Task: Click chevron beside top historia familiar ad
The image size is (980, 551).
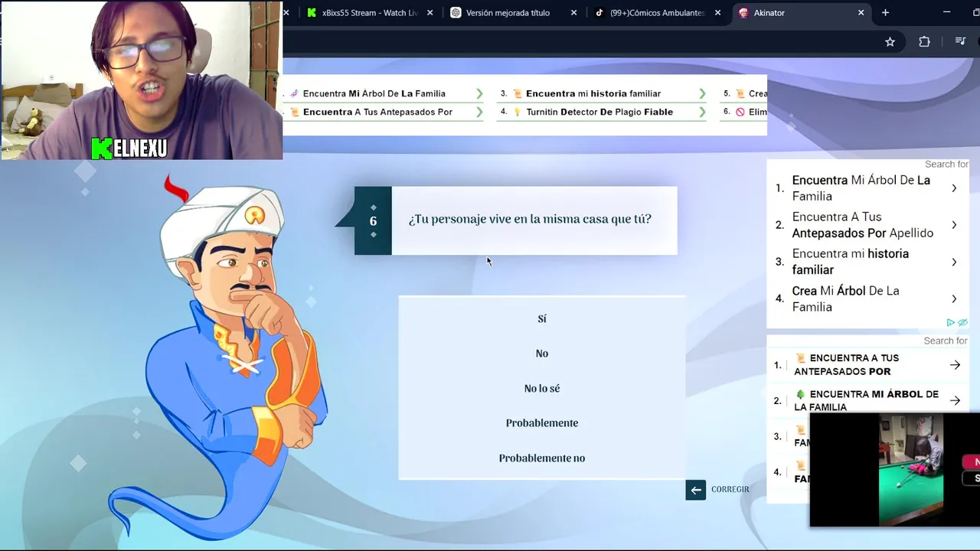Action: [702, 93]
